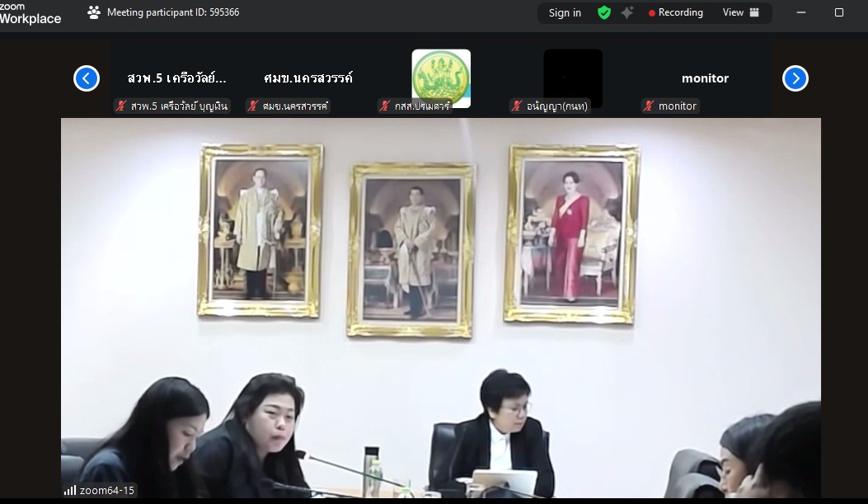Image resolution: width=868 pixels, height=504 pixels.
Task: Select the black อนัญญา participant video tile
Action: (x=573, y=78)
